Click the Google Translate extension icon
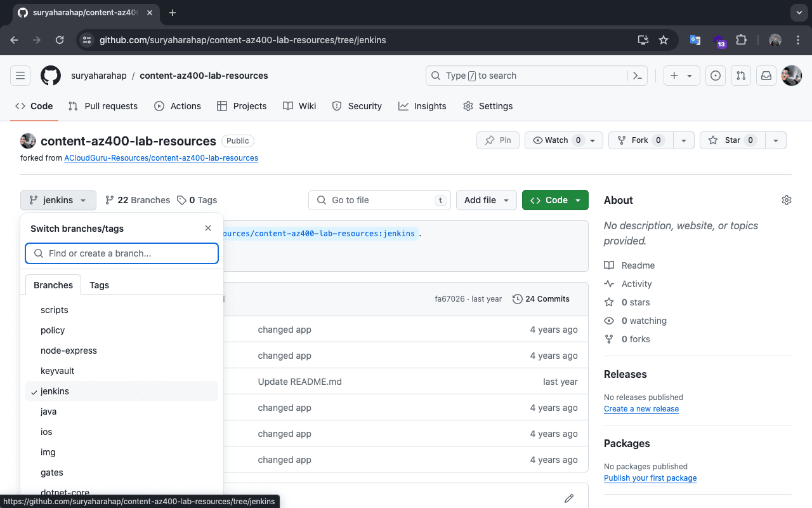This screenshot has width=812, height=508. pyautogui.click(x=695, y=40)
